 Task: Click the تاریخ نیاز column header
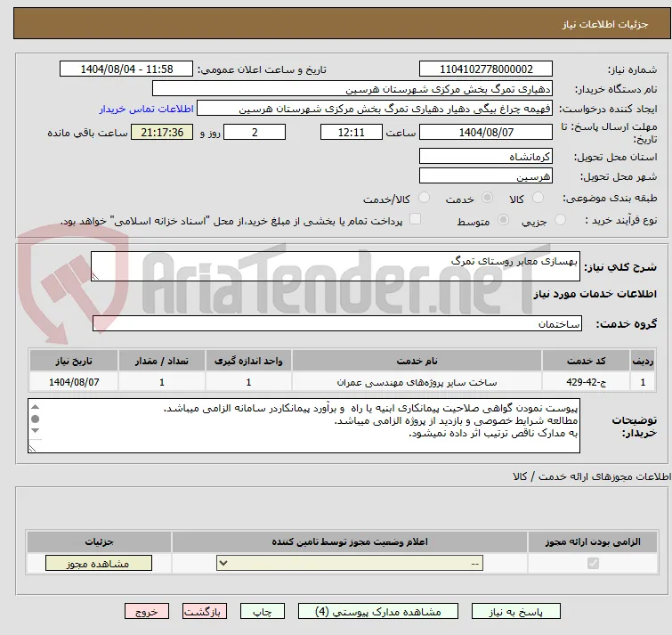click(x=74, y=361)
